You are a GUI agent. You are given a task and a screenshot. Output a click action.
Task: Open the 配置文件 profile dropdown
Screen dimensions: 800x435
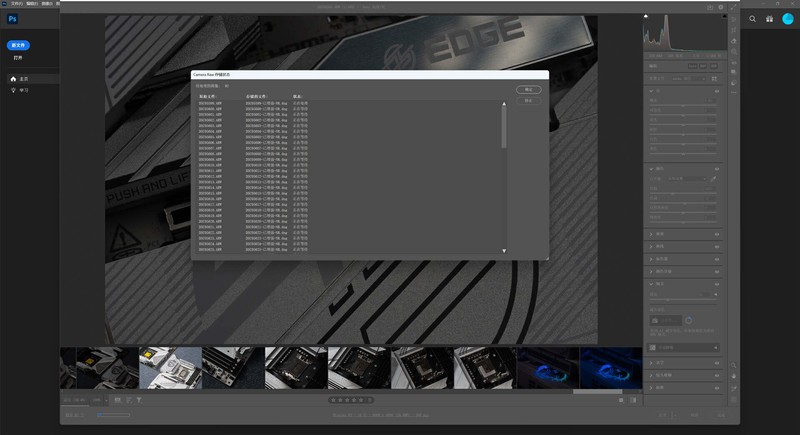coord(688,79)
